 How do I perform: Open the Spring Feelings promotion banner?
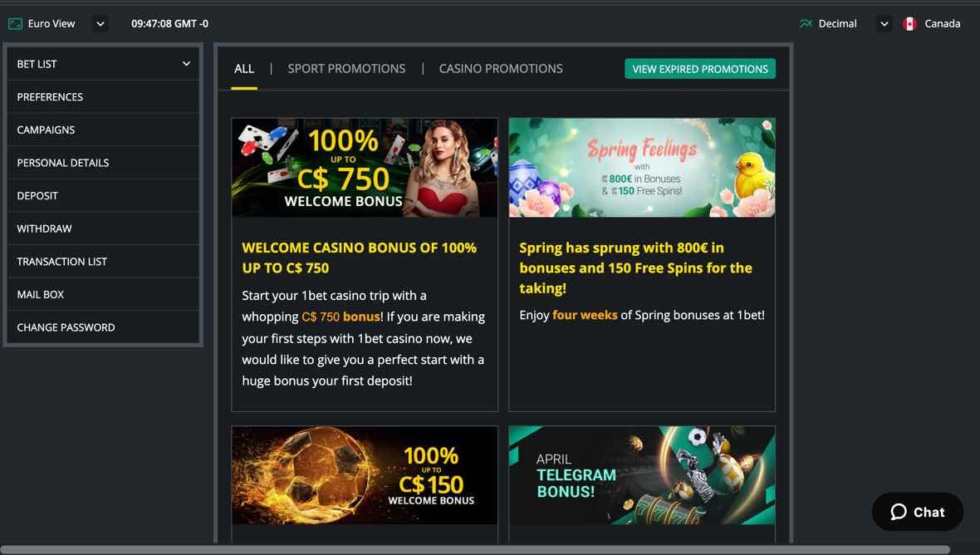[x=642, y=168]
